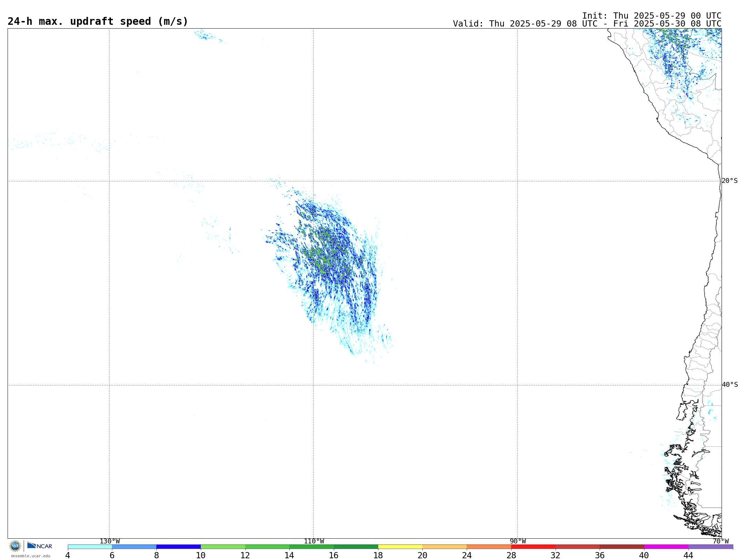Click the NSF logo icon
The image size is (744, 560).
click(15, 546)
